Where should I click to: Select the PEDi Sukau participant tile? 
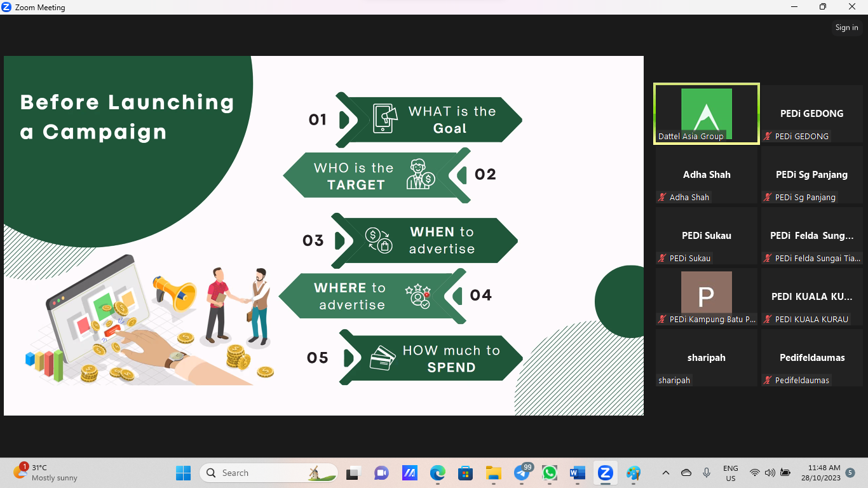tap(707, 236)
